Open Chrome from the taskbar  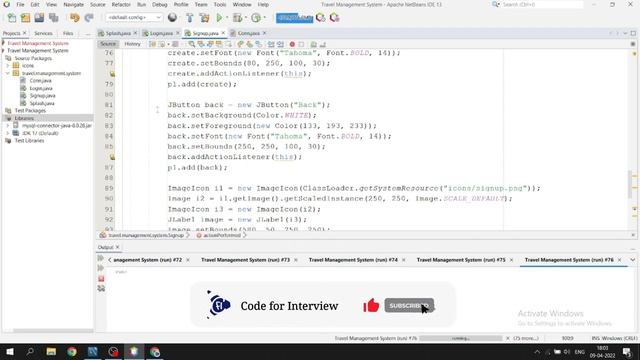[x=72, y=351]
